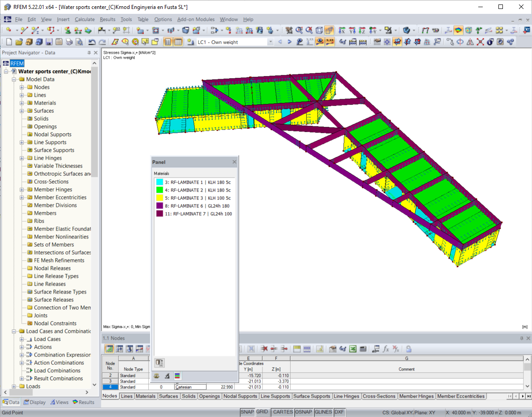This screenshot has height=417, width=532.
Task: Enable the OSNAP toggle in the status bar
Action: (x=304, y=412)
